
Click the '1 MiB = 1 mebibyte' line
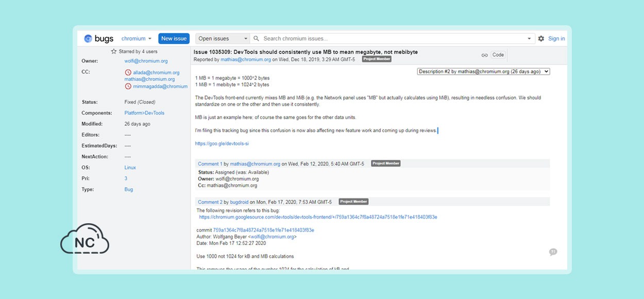[x=232, y=85]
